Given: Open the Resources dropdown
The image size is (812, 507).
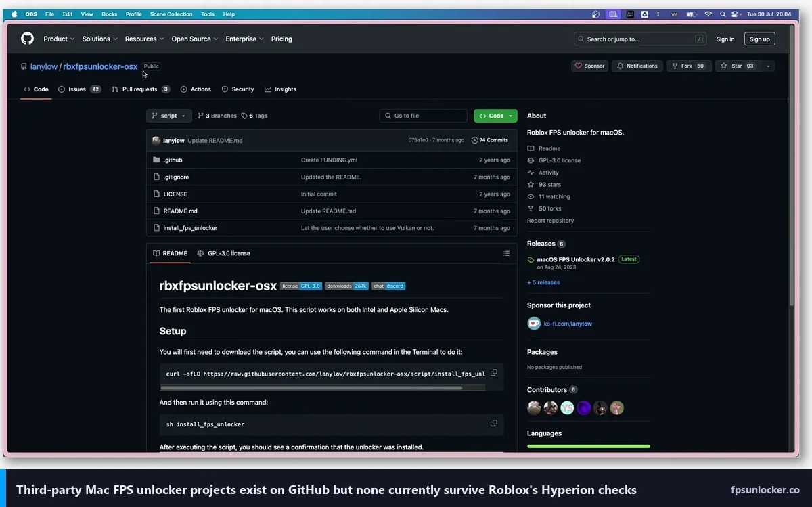Looking at the screenshot, I should tap(144, 39).
